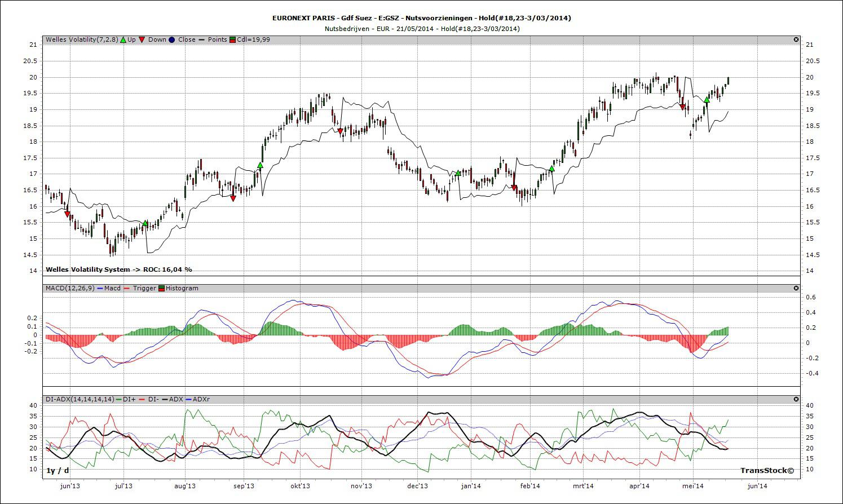Click the EURONEXT PARIS - Gdf Suez chart title
843x504 pixels.
pyautogui.click(x=421, y=18)
